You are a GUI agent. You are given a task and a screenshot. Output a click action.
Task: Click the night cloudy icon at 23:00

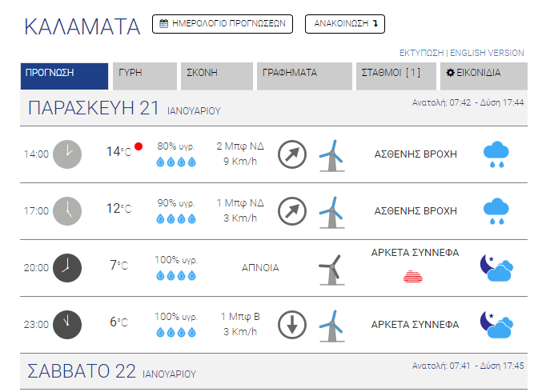point(496,325)
